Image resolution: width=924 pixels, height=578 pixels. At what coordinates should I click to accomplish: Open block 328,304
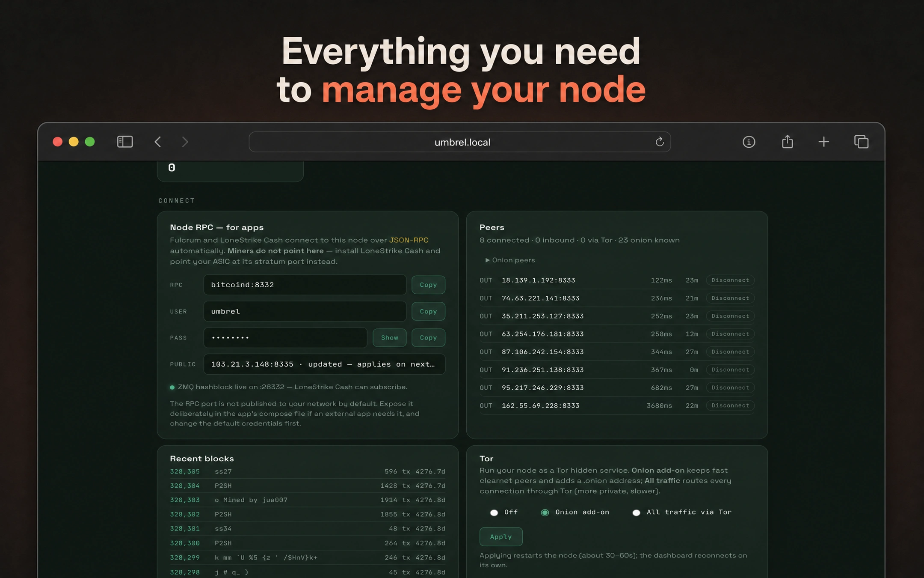(x=307, y=486)
